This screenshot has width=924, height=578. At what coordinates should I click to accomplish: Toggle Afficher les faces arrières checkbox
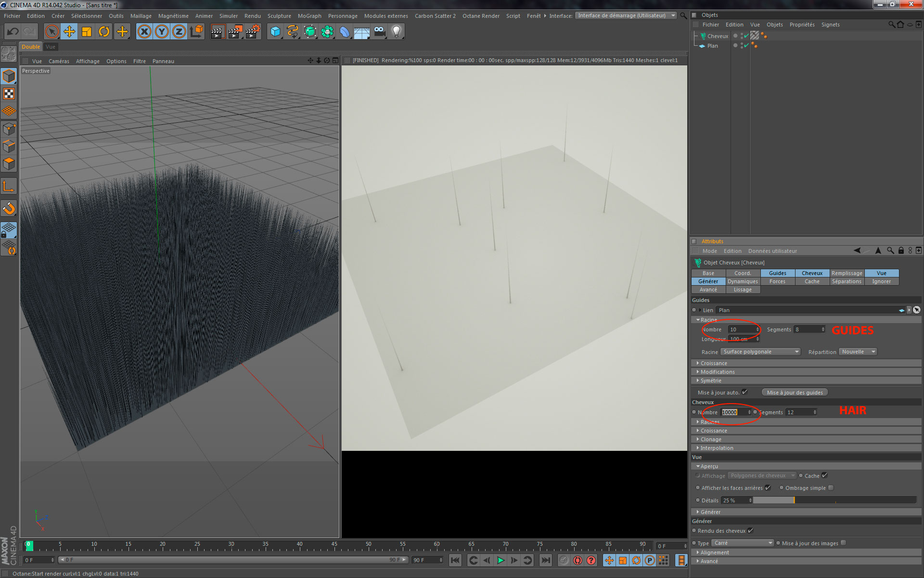click(x=768, y=488)
